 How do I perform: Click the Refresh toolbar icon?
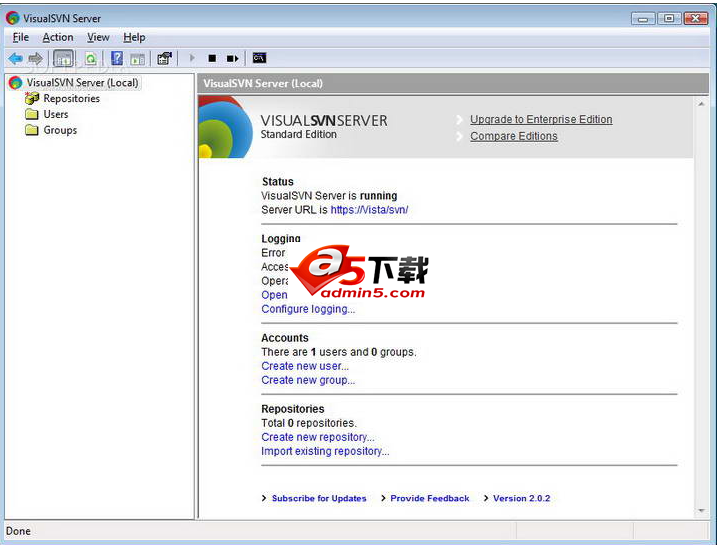point(91,59)
